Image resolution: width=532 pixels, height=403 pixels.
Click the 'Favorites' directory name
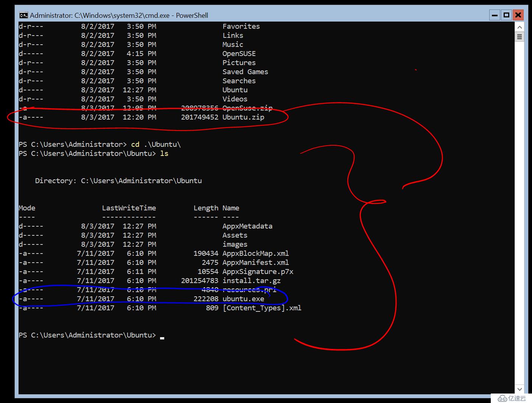(241, 26)
